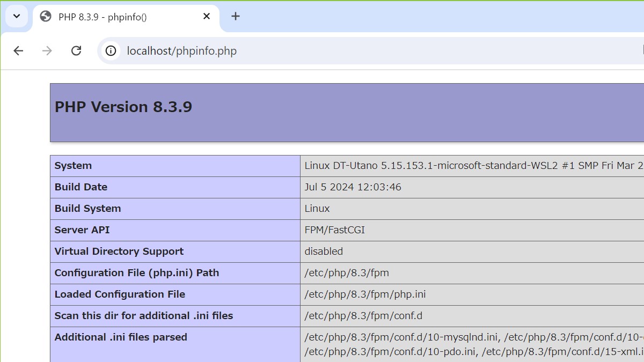Close the phpinfo() browser tab
This screenshot has height=362, width=644.
(x=207, y=17)
